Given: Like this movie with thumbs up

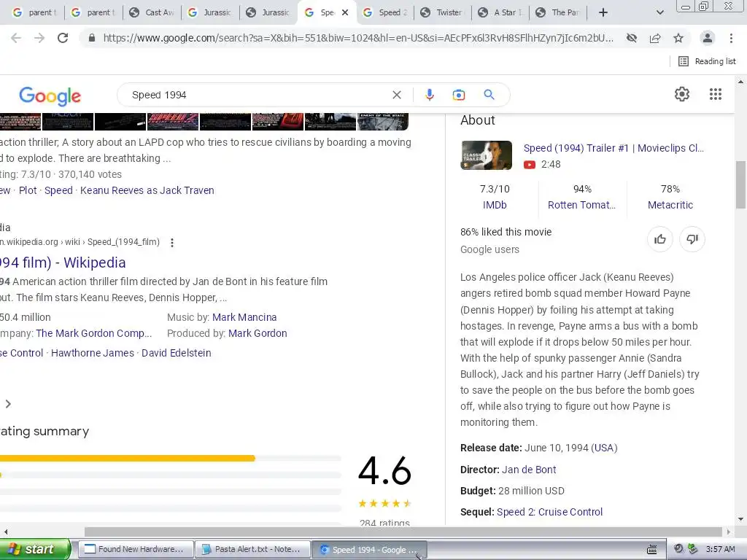Looking at the screenshot, I should click(x=659, y=239).
